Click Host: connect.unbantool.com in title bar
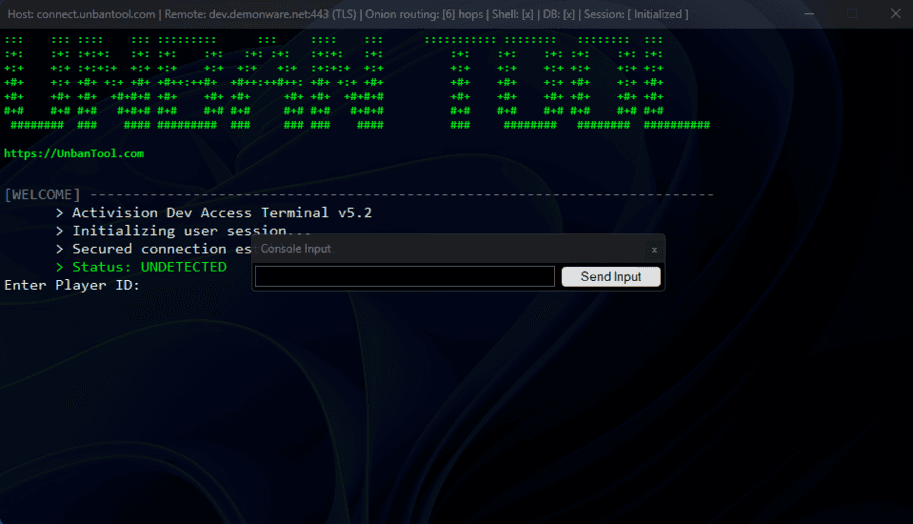913x524 pixels. [82, 14]
